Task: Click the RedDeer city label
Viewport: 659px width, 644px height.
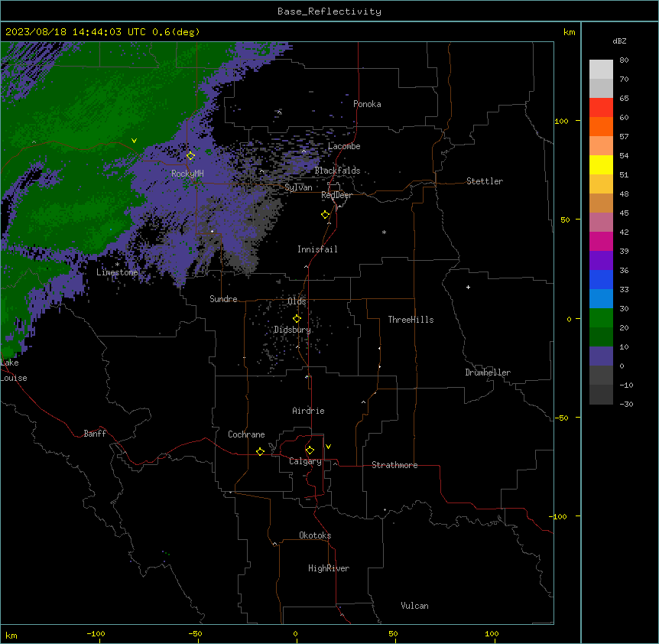Action: pos(336,195)
